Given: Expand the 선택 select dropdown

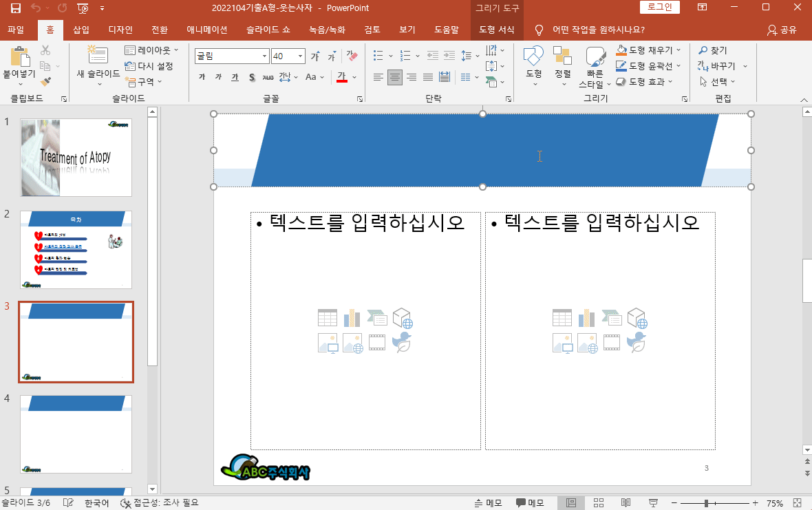Looking at the screenshot, I should 717,82.
